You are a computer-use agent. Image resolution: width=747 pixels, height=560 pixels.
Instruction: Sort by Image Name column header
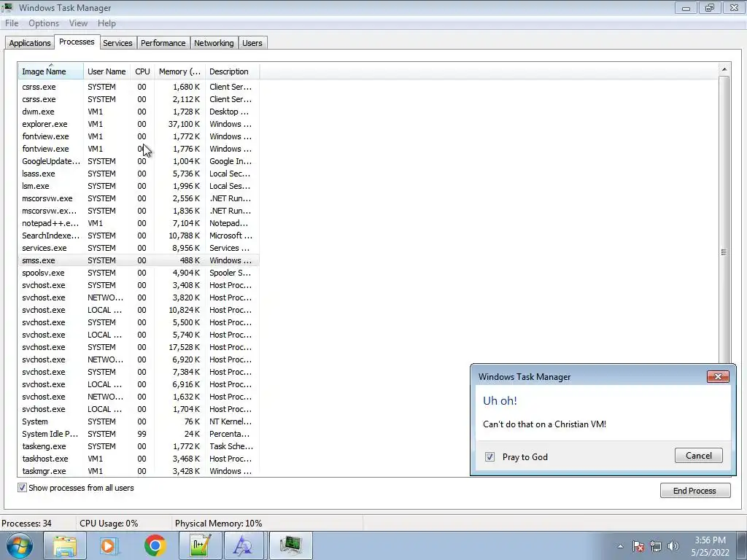(51, 71)
